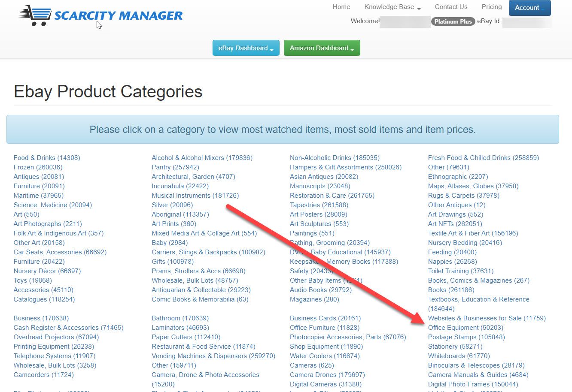Screen dimensions: 572x392
Task: Open Camera Drones (179697) category
Action: (327, 375)
